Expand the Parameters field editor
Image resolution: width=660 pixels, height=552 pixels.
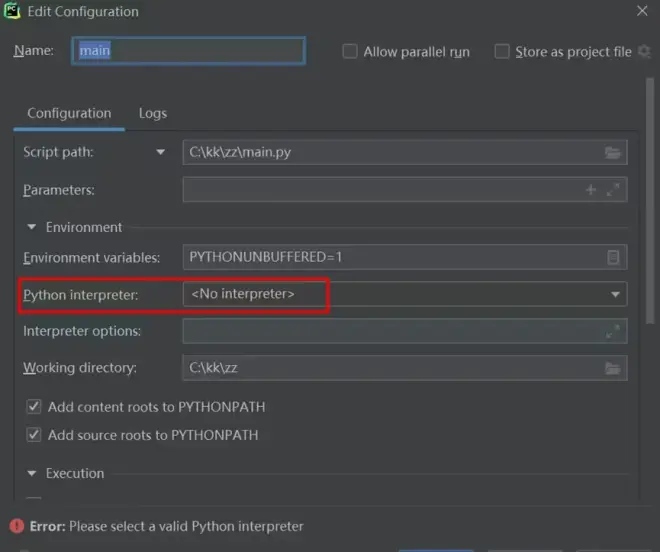coord(613,190)
